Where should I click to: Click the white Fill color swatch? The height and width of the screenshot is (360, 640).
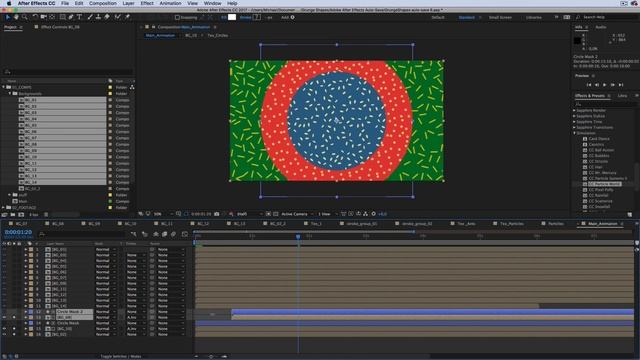tap(232, 17)
